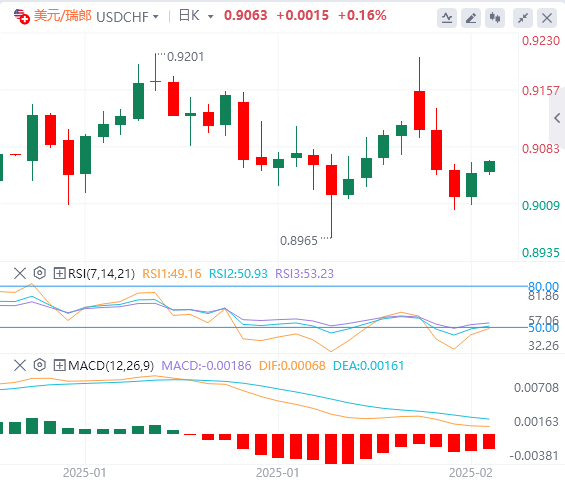The width and height of the screenshot is (565, 483).
Task: Expand the side panel chevron arrow
Action: coord(557,118)
